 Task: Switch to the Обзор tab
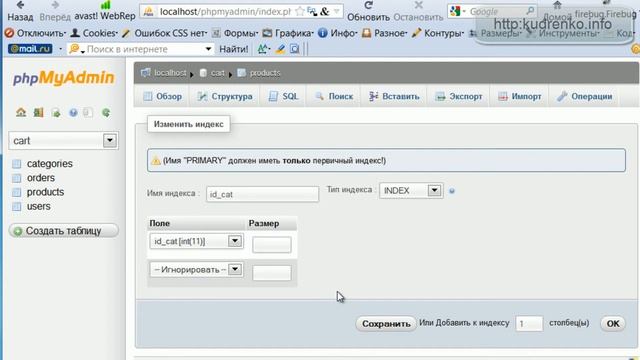(x=162, y=96)
